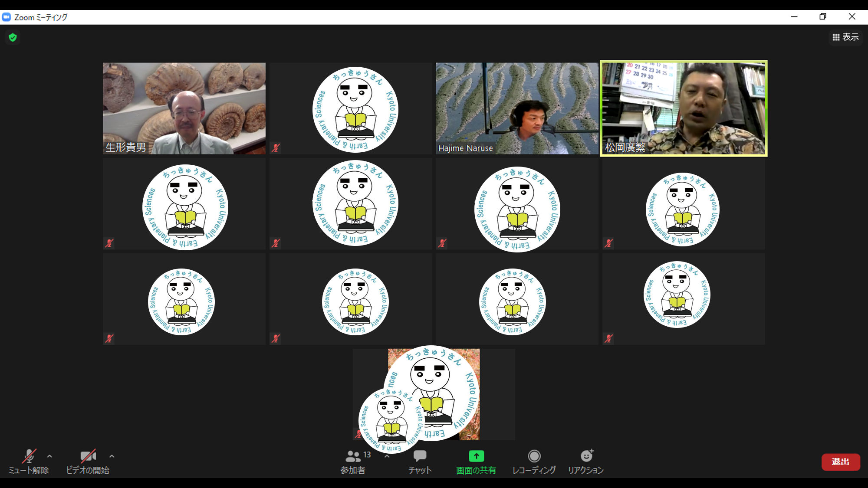Click the green encryption shield icon
Screen dimensions: 868x488
pyautogui.click(x=13, y=37)
